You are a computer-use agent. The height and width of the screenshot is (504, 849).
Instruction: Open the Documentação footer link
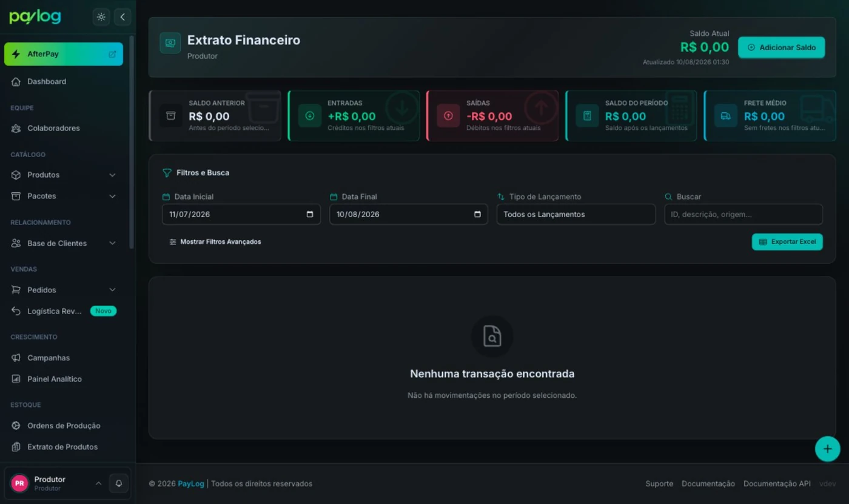click(x=708, y=483)
